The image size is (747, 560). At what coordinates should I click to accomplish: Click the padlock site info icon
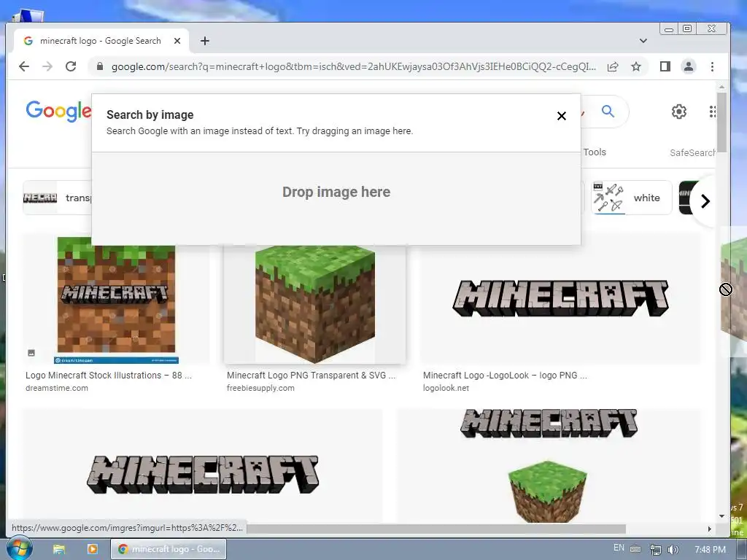[99, 66]
